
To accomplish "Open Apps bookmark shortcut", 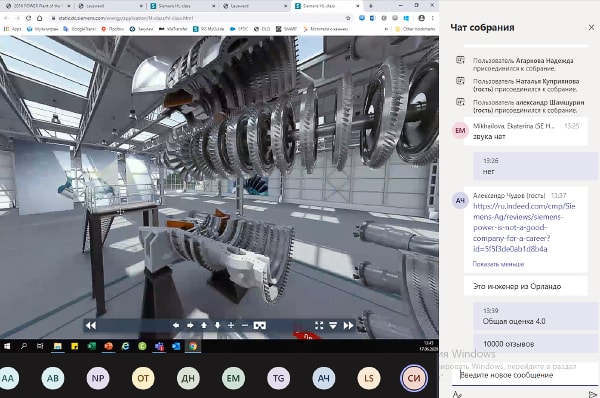I will tap(13, 29).
